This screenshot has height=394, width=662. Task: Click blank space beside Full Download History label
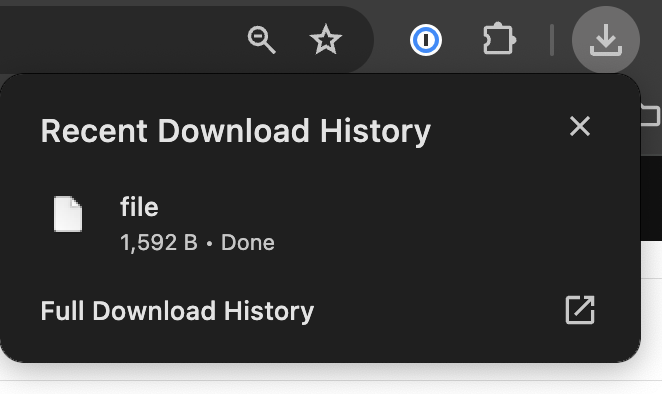click(x=439, y=311)
